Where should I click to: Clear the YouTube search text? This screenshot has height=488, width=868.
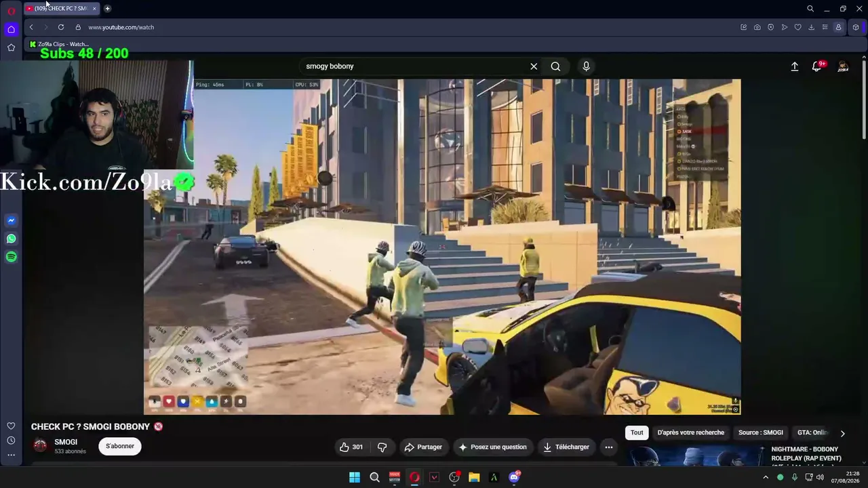point(534,66)
